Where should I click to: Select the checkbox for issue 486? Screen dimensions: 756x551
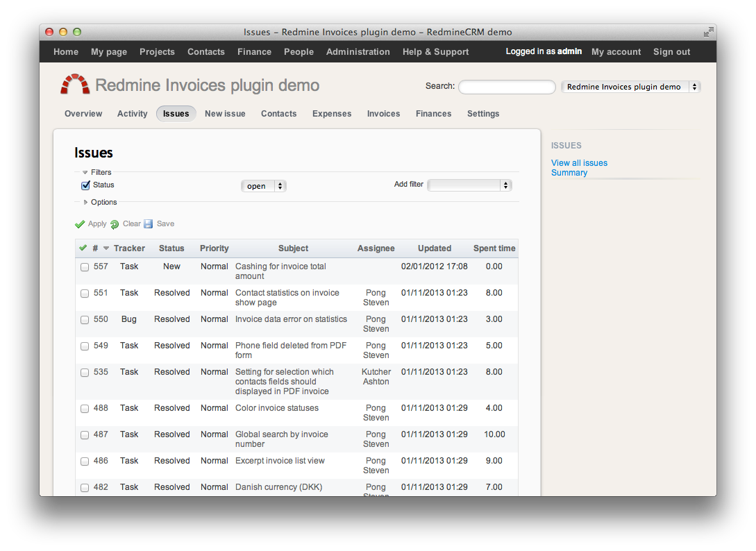click(85, 461)
